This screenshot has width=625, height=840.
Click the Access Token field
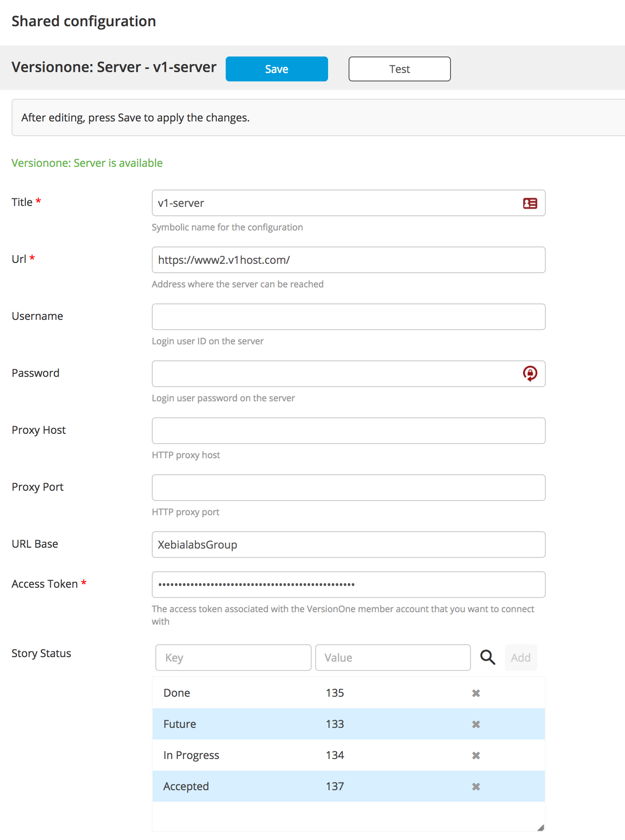click(348, 585)
